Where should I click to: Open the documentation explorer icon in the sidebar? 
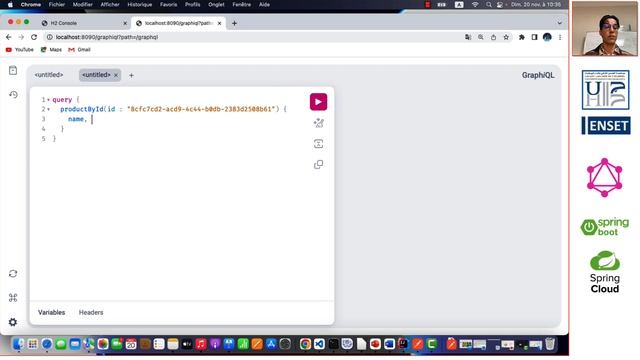(13, 71)
